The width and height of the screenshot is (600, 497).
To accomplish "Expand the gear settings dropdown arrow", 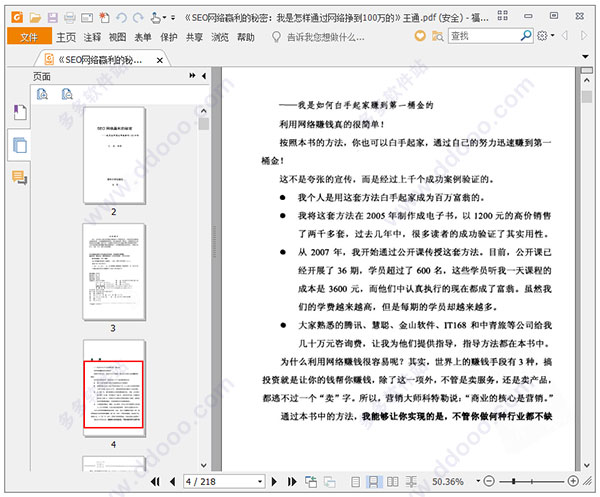I will 552,36.
